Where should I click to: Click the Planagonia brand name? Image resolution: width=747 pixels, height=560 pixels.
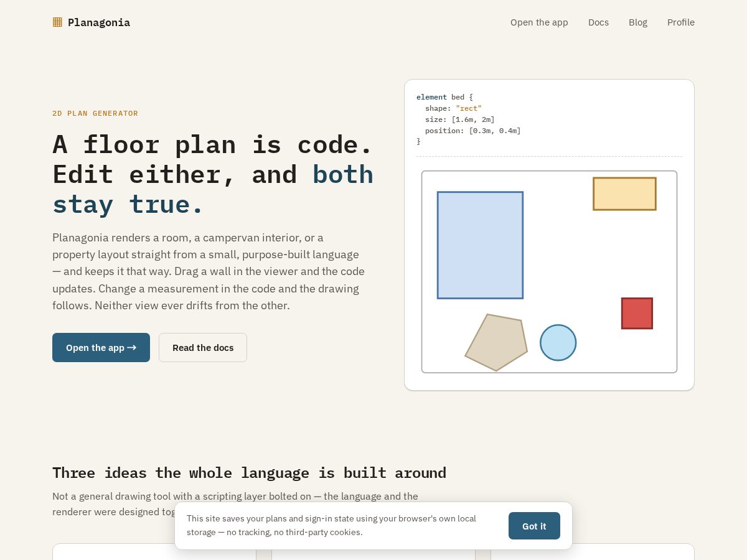99,22
